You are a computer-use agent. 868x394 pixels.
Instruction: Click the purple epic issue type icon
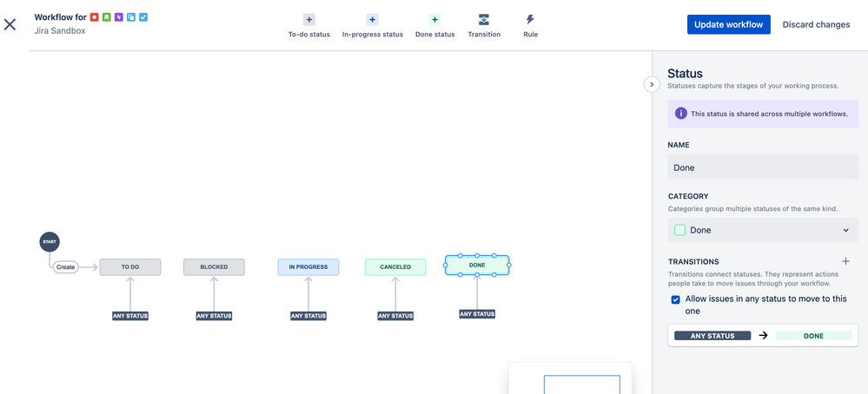[119, 17]
